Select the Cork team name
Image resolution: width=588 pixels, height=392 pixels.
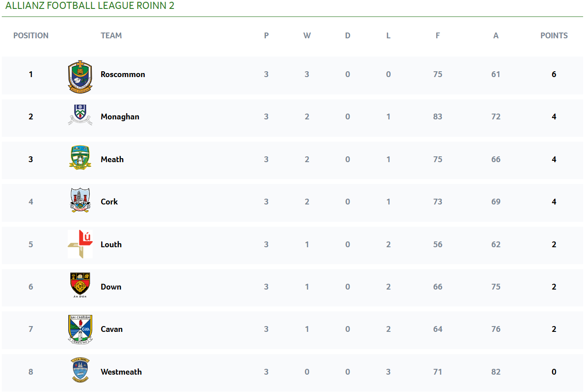tap(109, 202)
